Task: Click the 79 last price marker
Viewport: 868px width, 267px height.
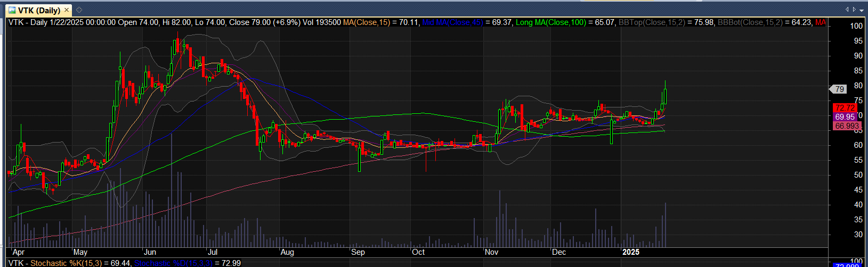Action: [840, 89]
